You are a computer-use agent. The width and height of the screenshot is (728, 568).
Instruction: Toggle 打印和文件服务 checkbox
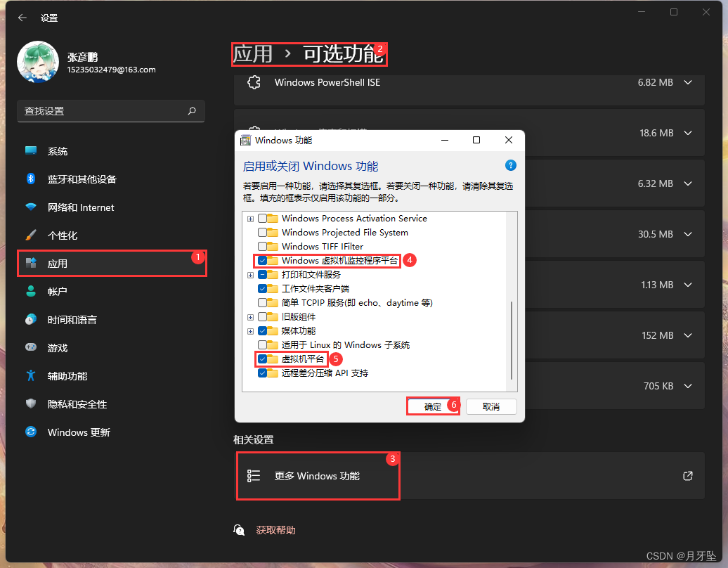coord(262,274)
